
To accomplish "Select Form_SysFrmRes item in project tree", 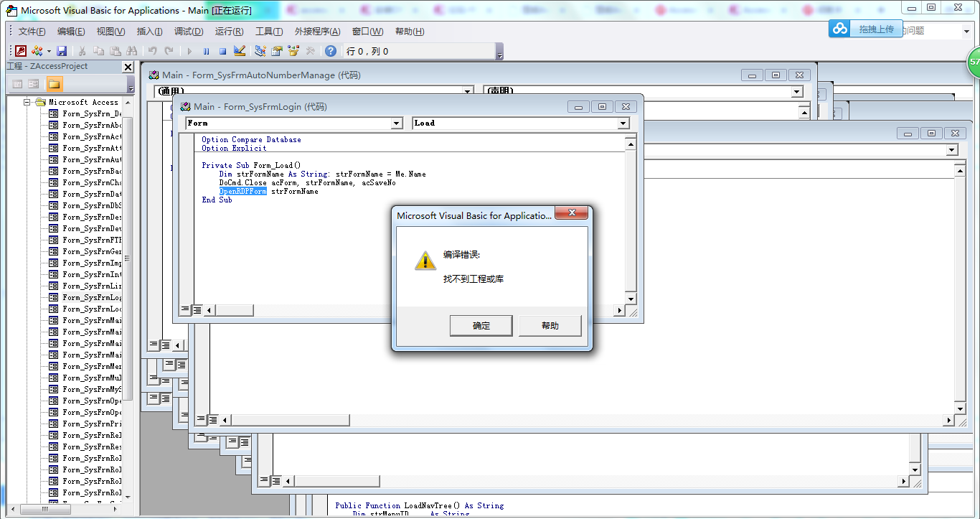I will [92, 446].
